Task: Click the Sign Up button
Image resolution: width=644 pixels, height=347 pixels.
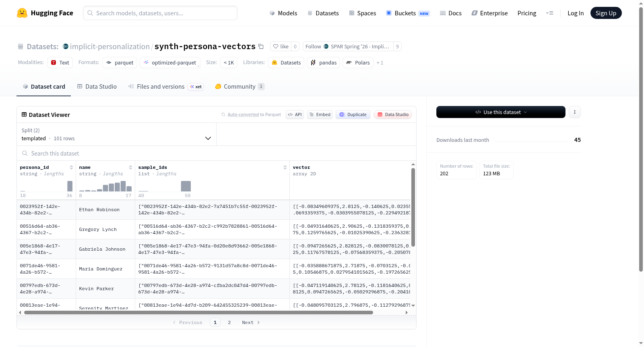Action: click(x=606, y=13)
